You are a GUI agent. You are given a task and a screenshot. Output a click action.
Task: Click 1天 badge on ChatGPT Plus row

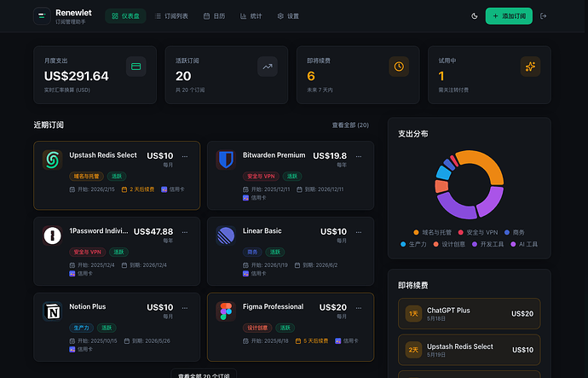click(413, 313)
